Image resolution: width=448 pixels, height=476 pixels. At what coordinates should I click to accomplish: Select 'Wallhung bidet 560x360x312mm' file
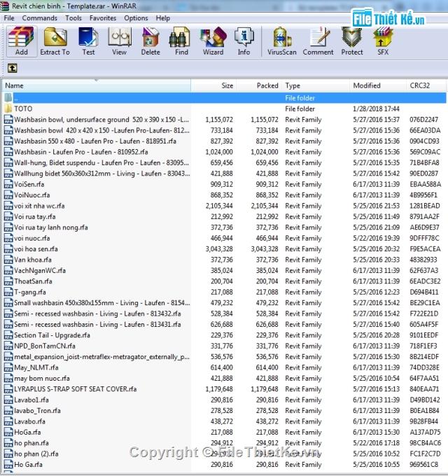[x=102, y=174]
